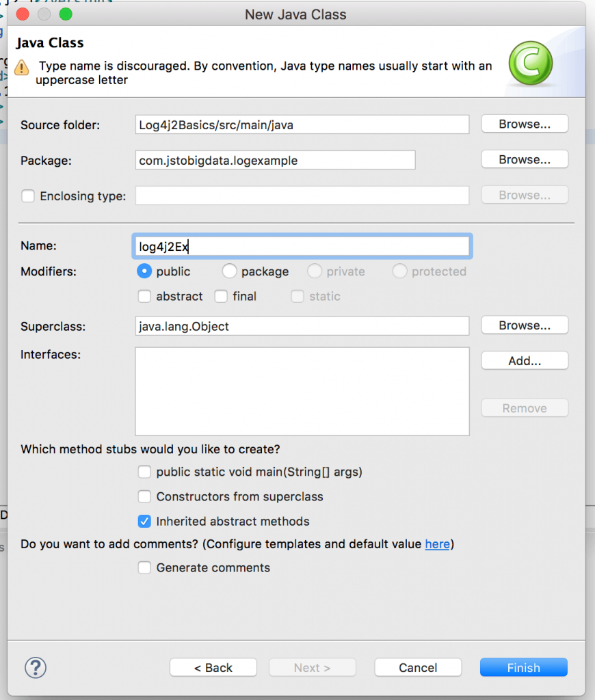Click the 'Modifiers:' label
The image size is (595, 700).
coord(49,271)
